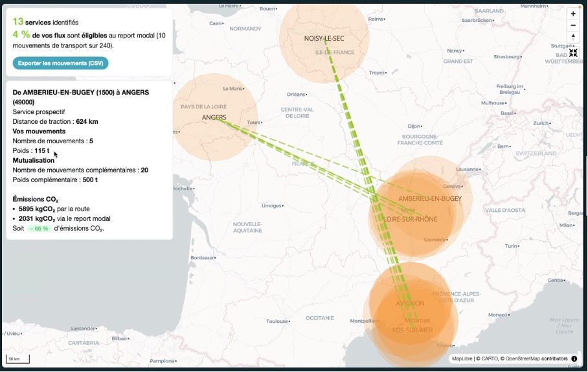Click the Bordeaux city label on map
588x372 pixels.
203,257
